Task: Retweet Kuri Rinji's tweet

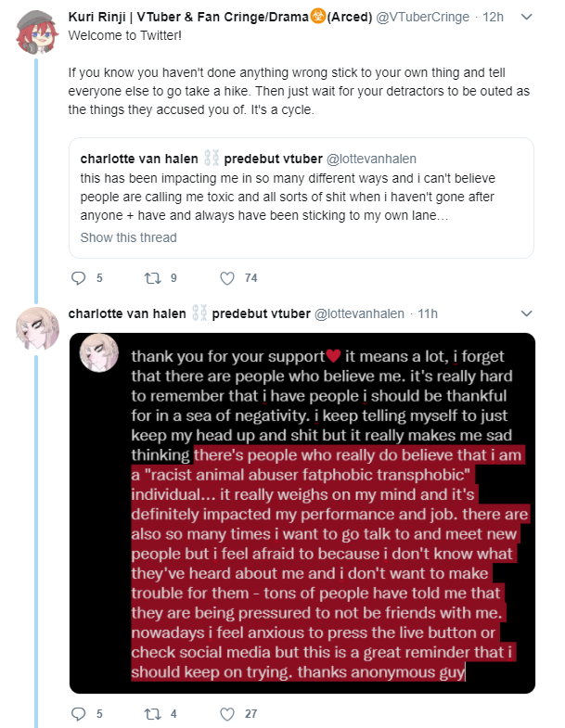Action: tap(152, 278)
